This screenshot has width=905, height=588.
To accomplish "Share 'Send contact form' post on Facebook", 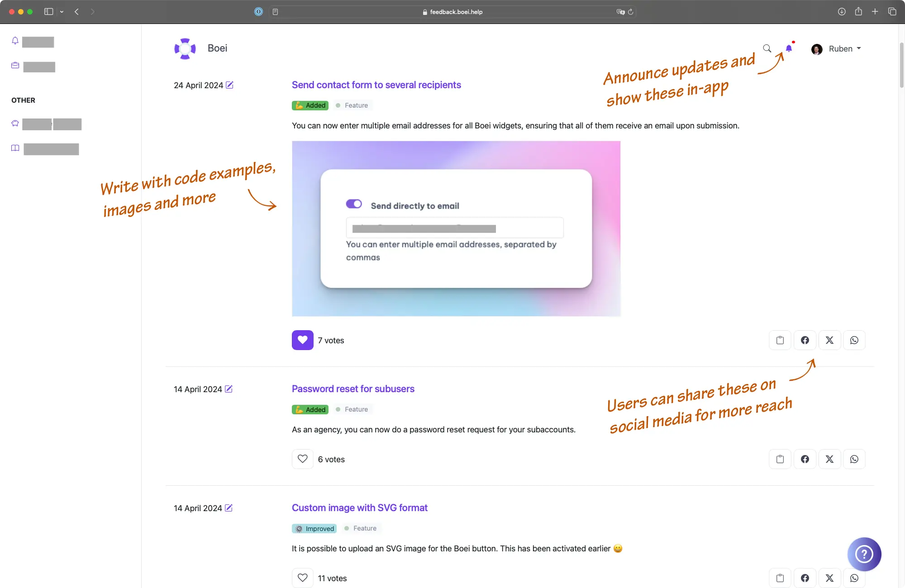I will 805,340.
